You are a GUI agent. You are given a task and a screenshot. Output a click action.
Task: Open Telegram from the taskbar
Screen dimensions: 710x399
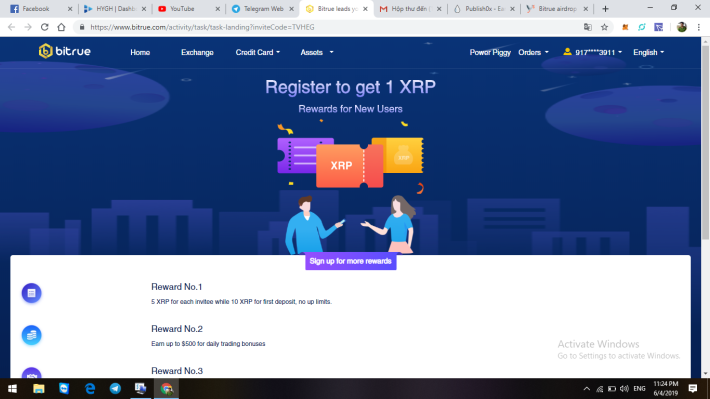(115, 389)
